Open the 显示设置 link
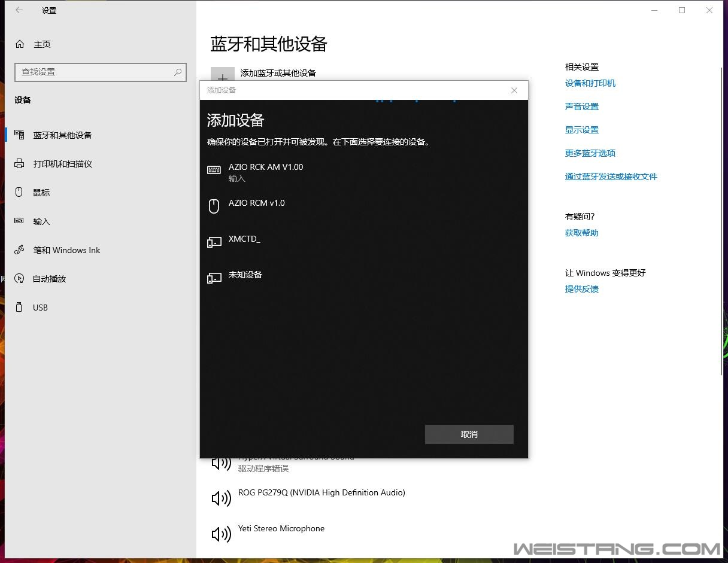 click(x=582, y=130)
